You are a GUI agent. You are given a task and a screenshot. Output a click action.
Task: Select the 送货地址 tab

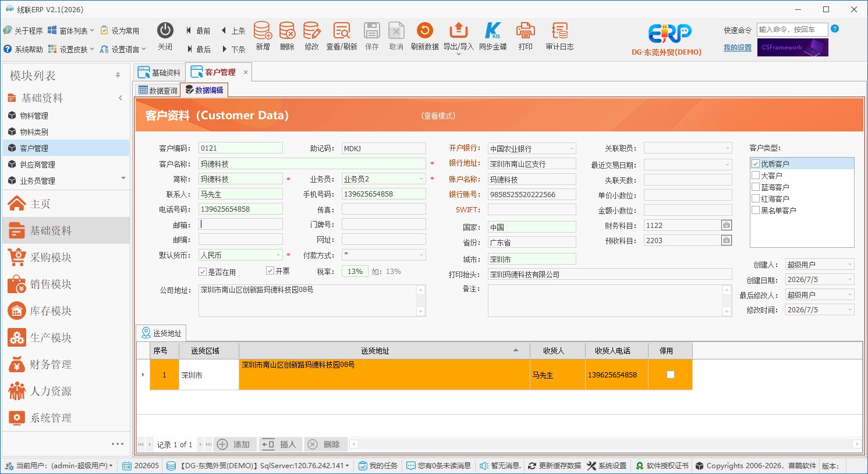tap(161, 333)
